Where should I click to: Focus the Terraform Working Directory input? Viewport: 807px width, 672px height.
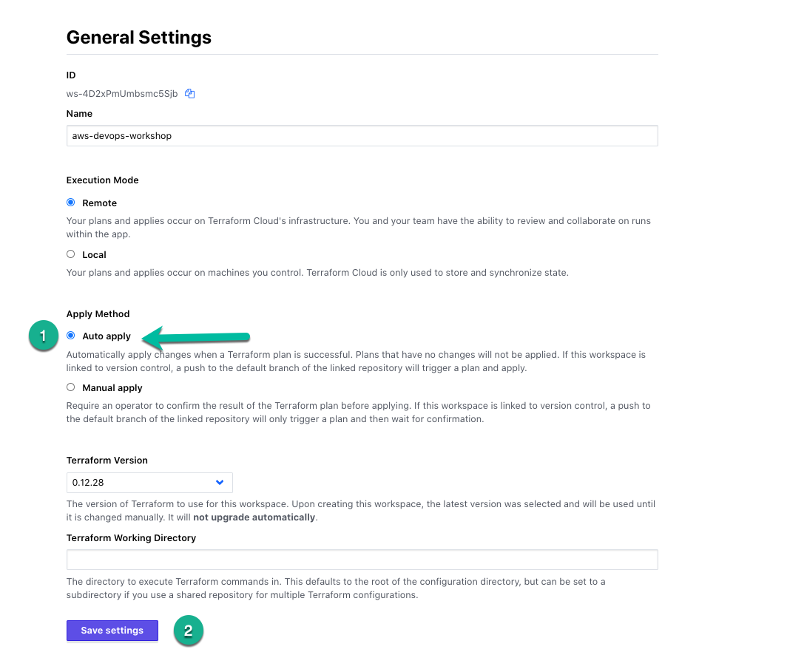click(362, 560)
